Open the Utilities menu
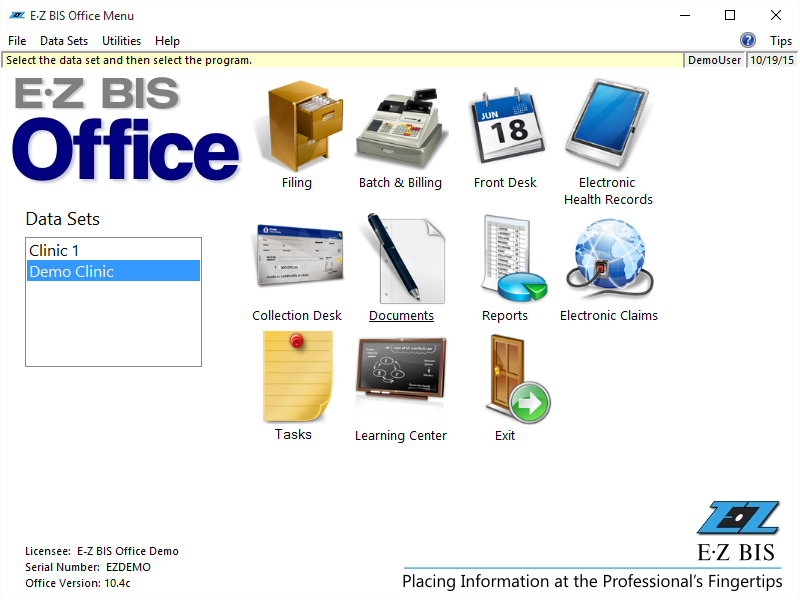This screenshot has width=800, height=600. 121,41
